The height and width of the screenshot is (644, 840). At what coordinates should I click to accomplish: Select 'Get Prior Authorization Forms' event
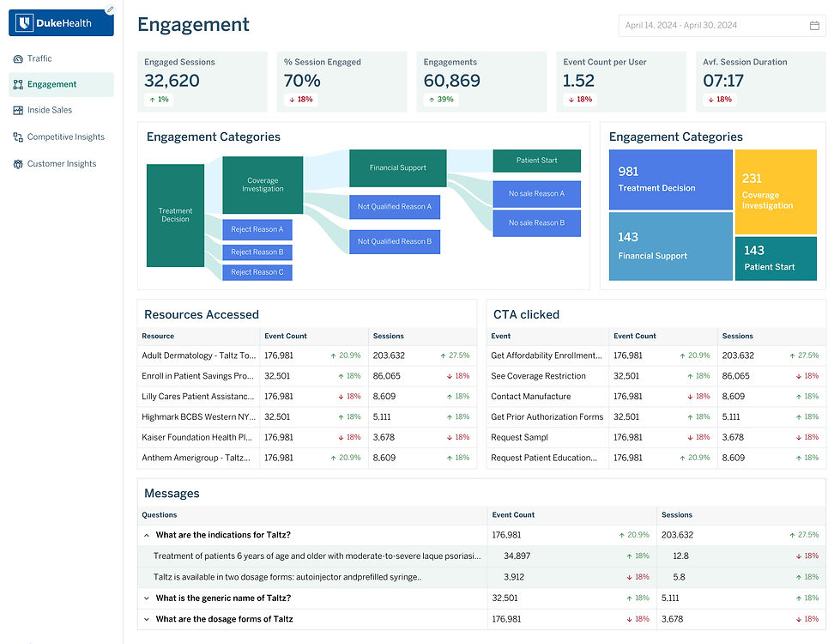point(656,416)
